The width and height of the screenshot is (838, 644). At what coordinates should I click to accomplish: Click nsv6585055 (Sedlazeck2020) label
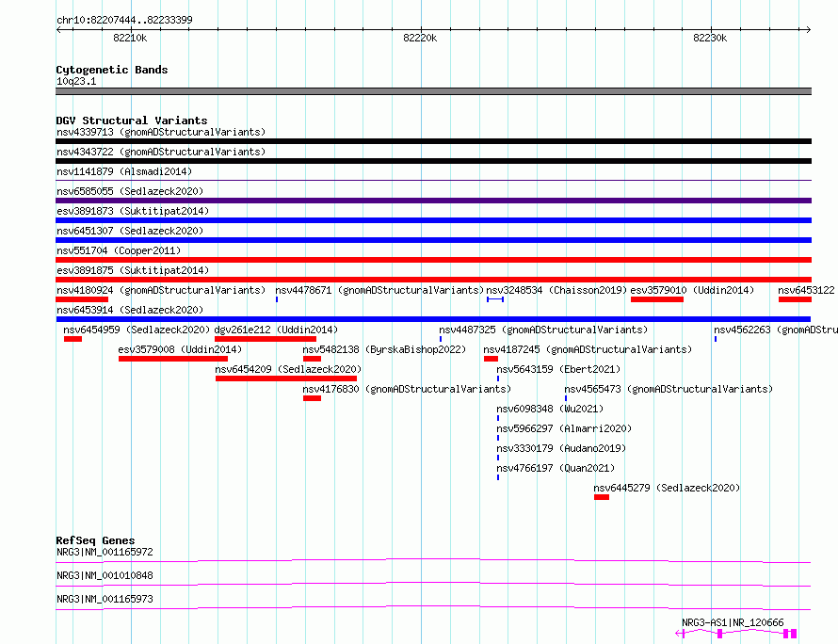pyautogui.click(x=130, y=191)
